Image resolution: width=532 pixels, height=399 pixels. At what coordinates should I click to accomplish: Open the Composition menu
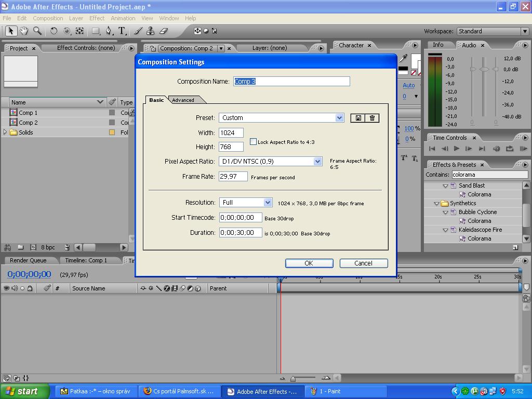point(48,18)
